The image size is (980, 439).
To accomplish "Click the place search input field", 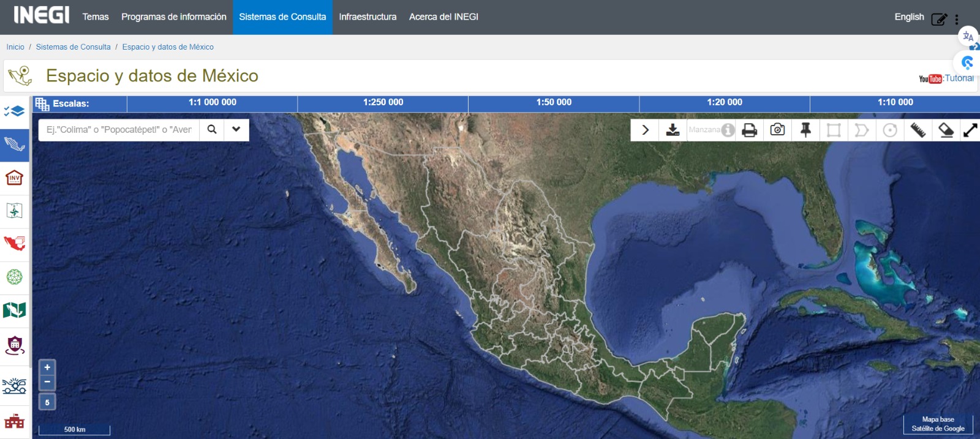I will pos(119,130).
